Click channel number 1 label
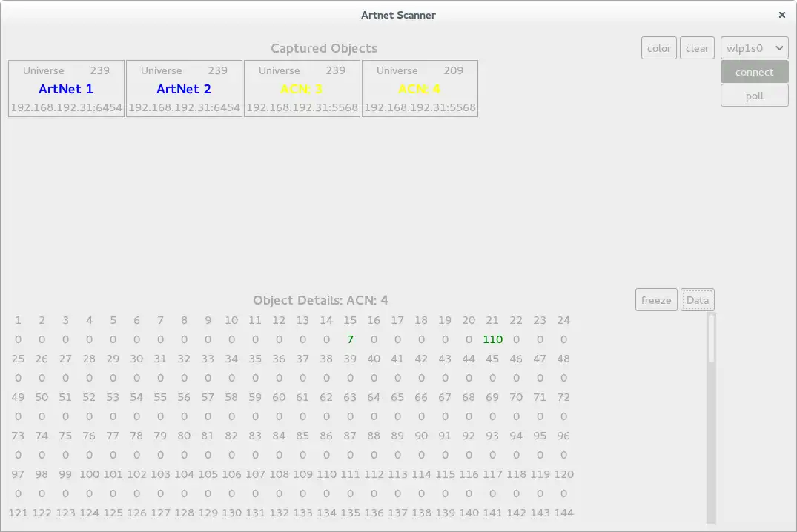The image size is (797, 532). click(x=18, y=320)
